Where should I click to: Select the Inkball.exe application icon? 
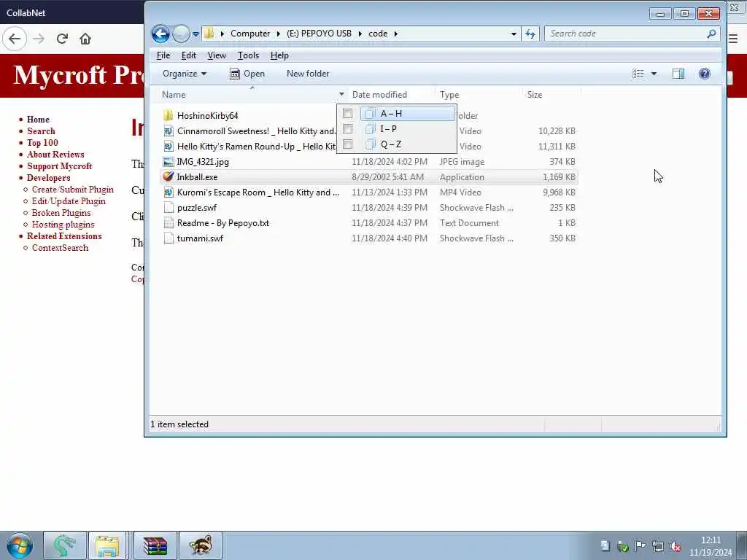(169, 176)
